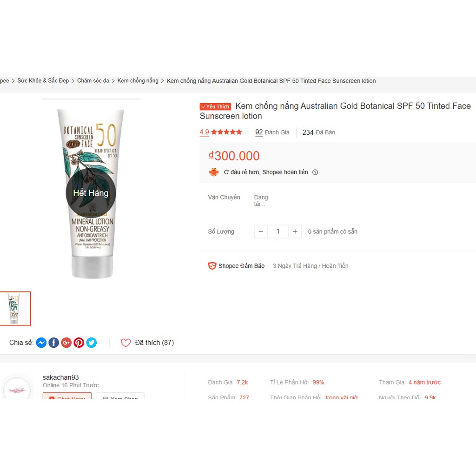The width and height of the screenshot is (476, 476).
Task: Share product on Twitter icon
Action: click(92, 343)
